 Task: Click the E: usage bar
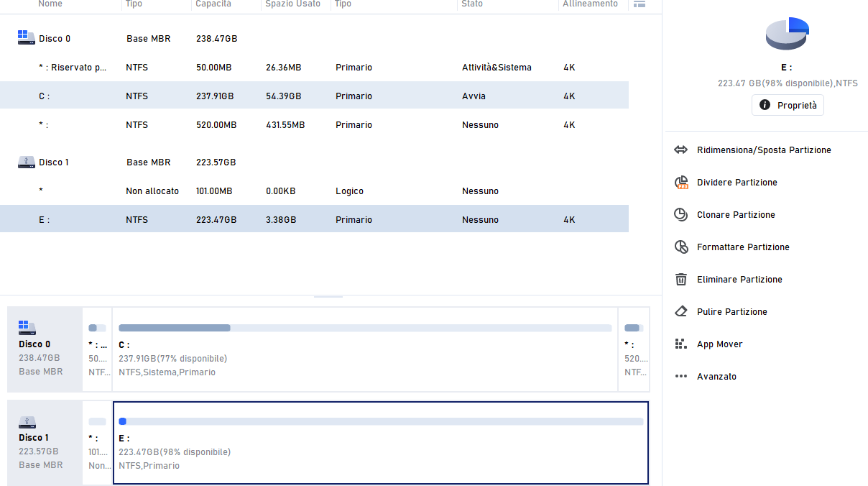pyautogui.click(x=381, y=421)
